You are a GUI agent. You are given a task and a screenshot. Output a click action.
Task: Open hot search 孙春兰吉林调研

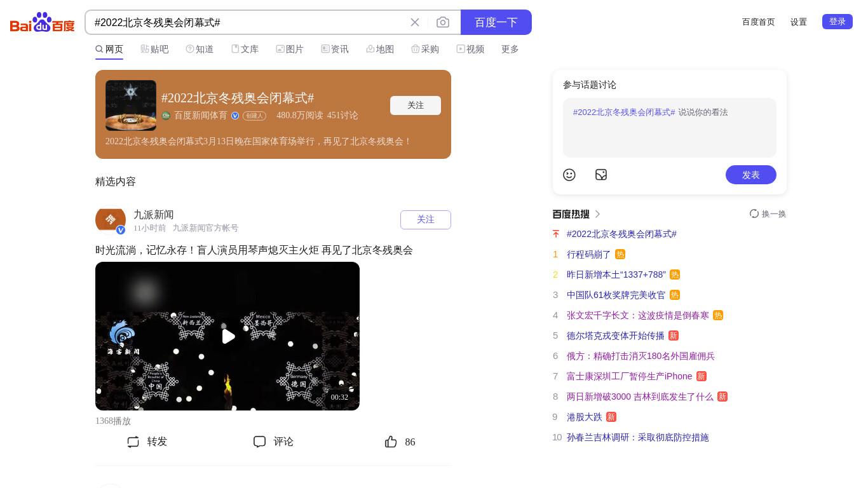click(638, 437)
